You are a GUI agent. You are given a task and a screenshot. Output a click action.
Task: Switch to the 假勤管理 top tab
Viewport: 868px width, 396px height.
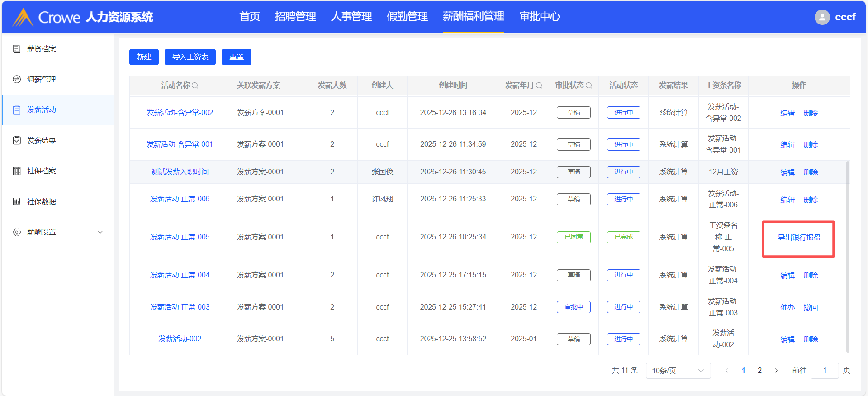407,17
